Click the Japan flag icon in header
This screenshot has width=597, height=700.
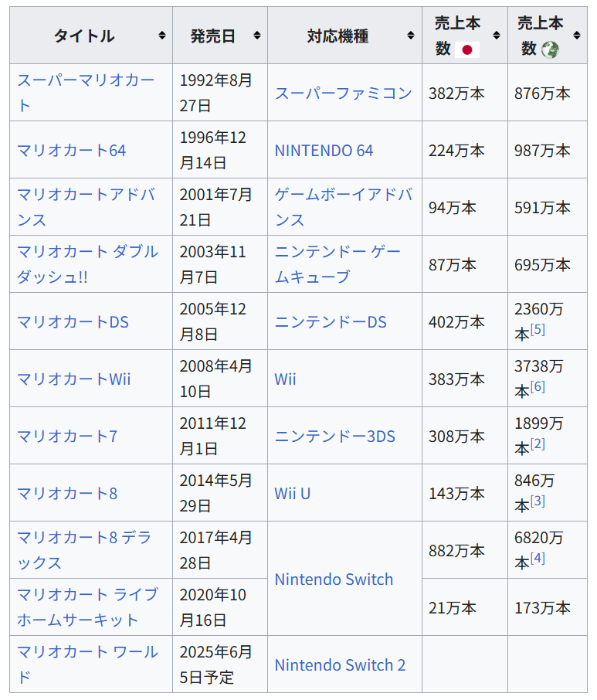click(467, 49)
